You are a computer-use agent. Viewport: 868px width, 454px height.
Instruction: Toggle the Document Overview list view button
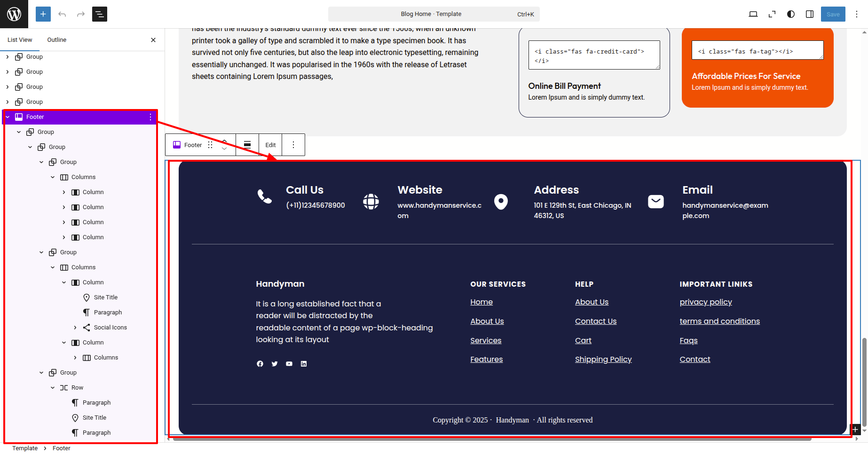tap(100, 14)
